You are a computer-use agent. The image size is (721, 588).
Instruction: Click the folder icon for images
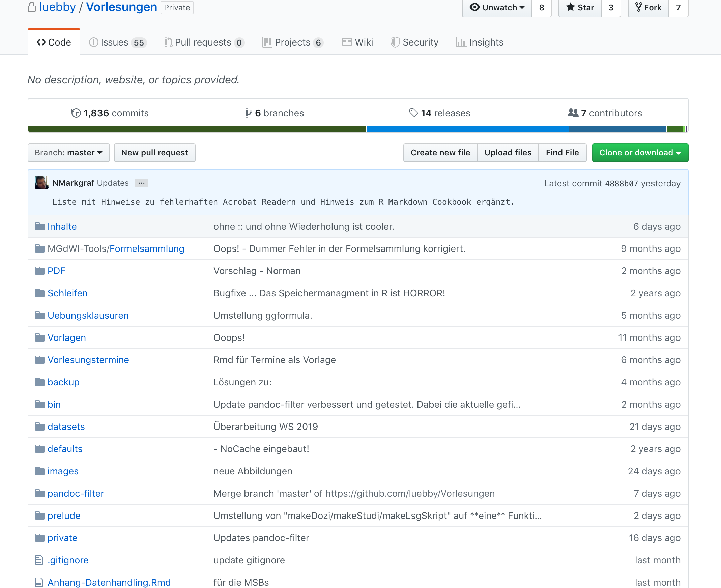tap(40, 471)
